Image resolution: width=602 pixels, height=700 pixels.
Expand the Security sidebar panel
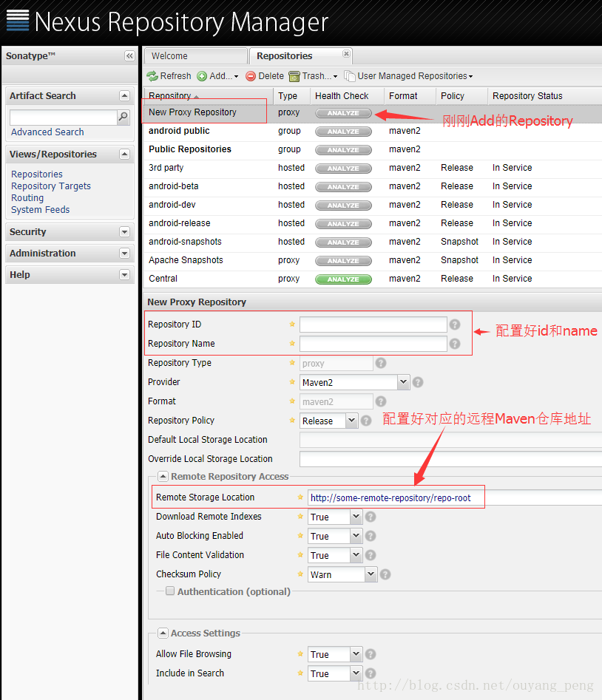tap(124, 232)
